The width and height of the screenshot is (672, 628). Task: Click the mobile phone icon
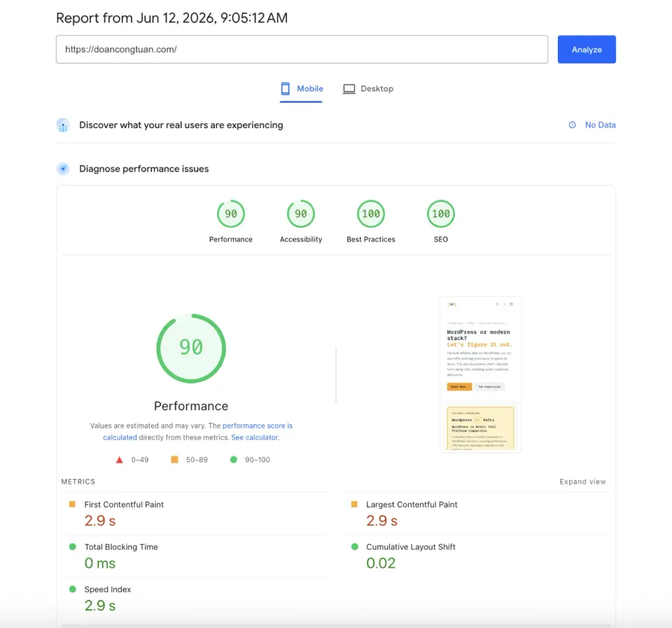(x=286, y=89)
